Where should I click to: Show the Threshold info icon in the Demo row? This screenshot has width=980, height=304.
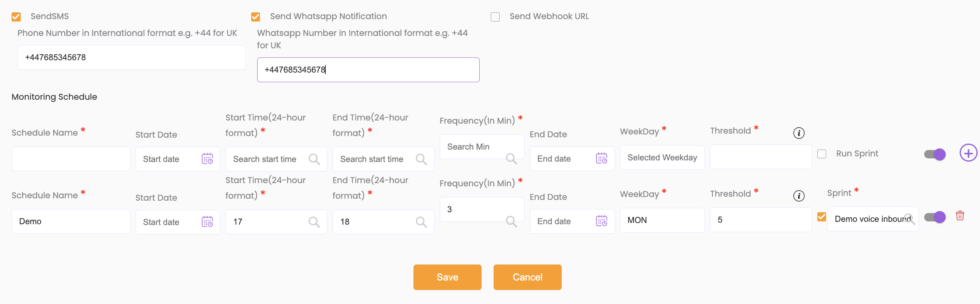(799, 196)
